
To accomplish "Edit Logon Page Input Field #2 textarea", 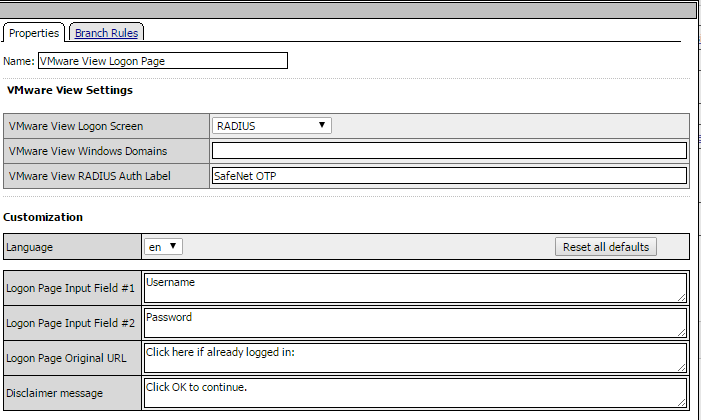I will tap(415, 323).
